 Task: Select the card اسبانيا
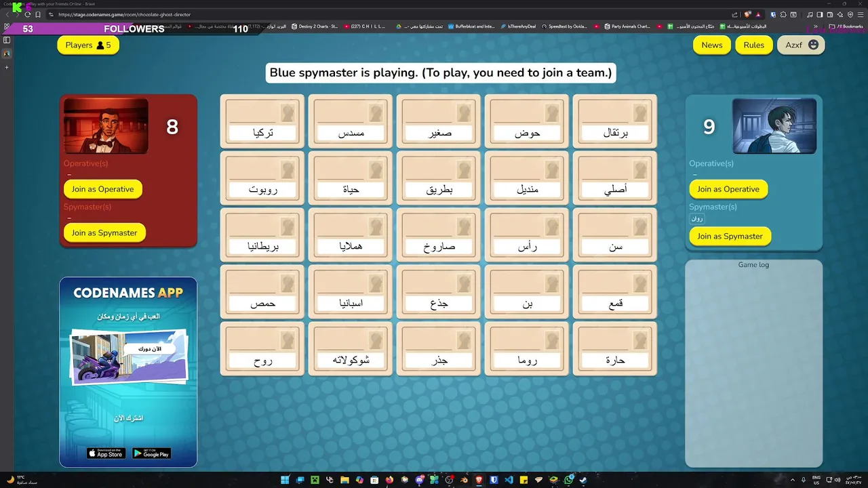click(351, 292)
